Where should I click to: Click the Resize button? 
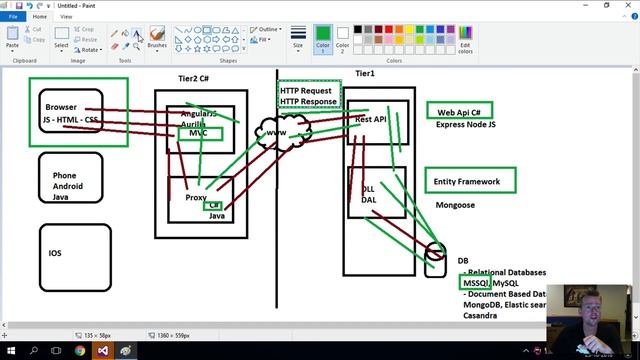pos(86,40)
